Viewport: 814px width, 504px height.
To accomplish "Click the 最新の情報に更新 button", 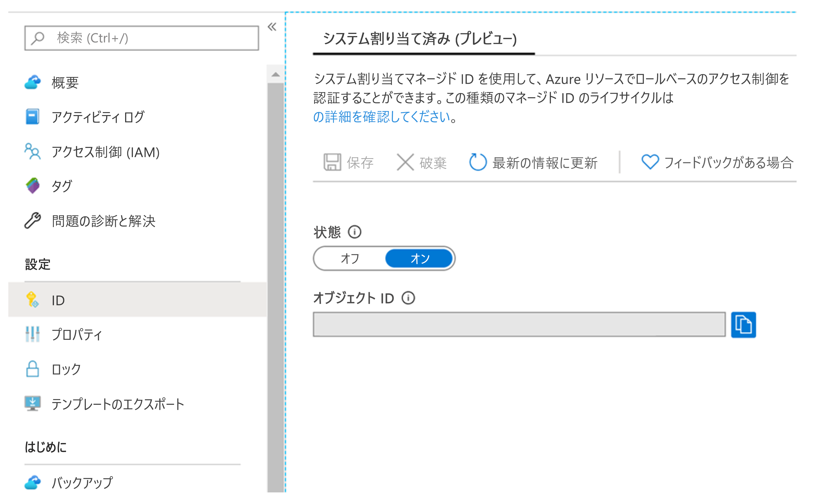I will pos(535,162).
